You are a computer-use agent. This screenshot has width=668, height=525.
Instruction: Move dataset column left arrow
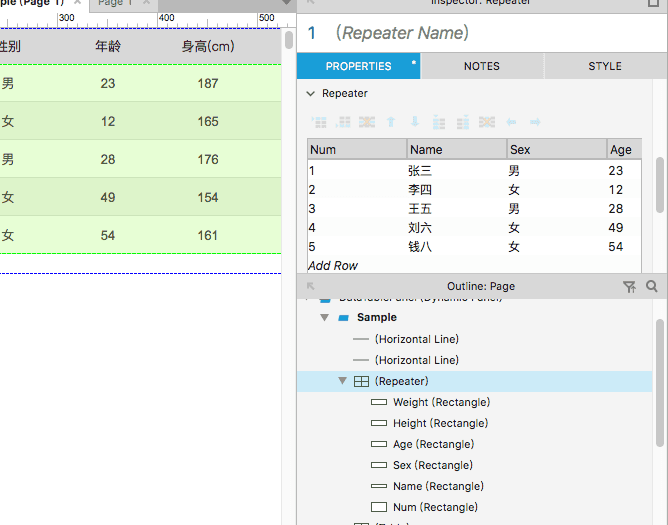pyautogui.click(x=511, y=122)
